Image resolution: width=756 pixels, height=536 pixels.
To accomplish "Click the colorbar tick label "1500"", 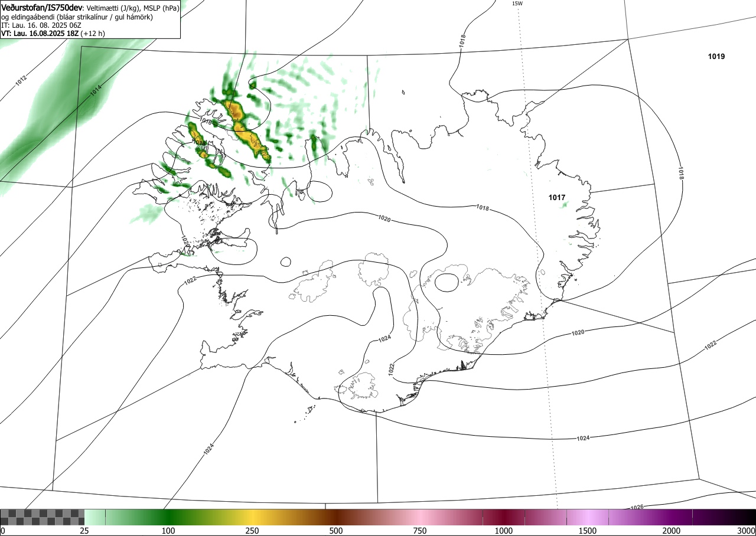I will pyautogui.click(x=588, y=531).
